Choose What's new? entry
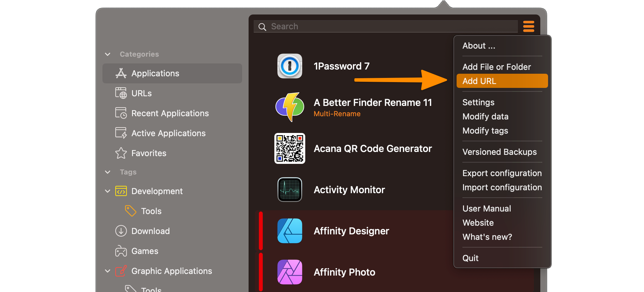This screenshot has width=644, height=292. [502, 237]
